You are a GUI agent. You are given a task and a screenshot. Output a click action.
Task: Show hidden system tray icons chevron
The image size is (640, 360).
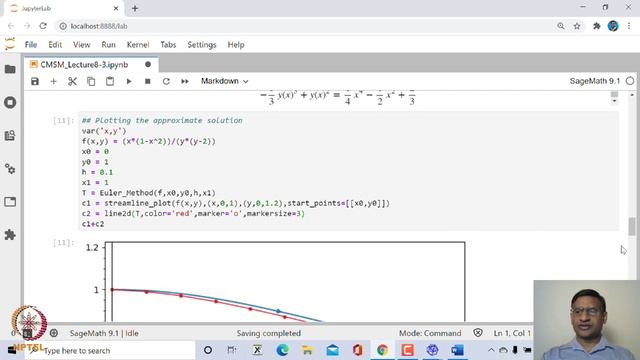[x=491, y=350]
